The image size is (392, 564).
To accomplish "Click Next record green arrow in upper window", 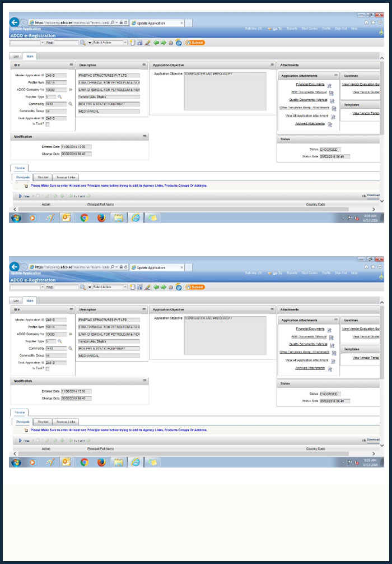I will (164, 43).
